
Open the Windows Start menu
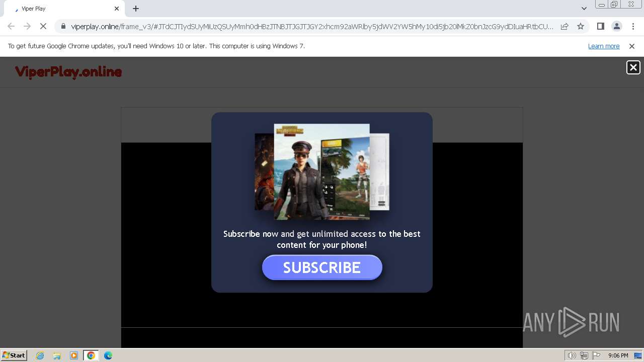coord(14,355)
